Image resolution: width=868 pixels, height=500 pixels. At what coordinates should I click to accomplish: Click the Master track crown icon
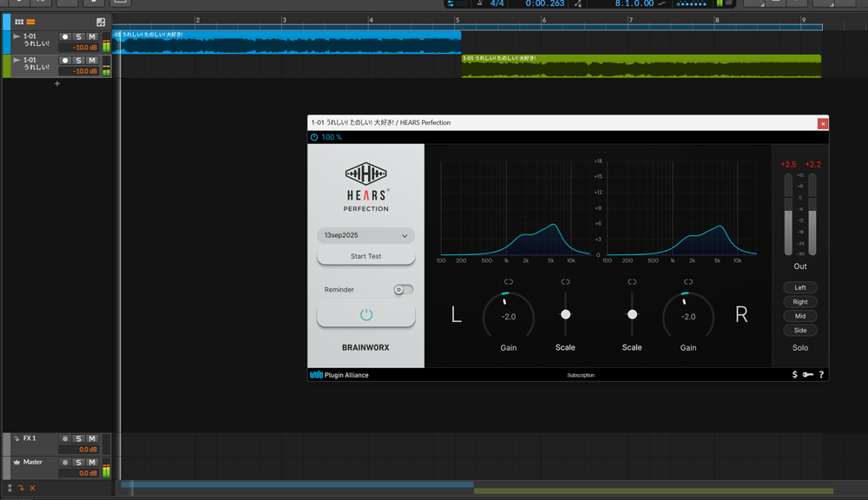tap(16, 463)
